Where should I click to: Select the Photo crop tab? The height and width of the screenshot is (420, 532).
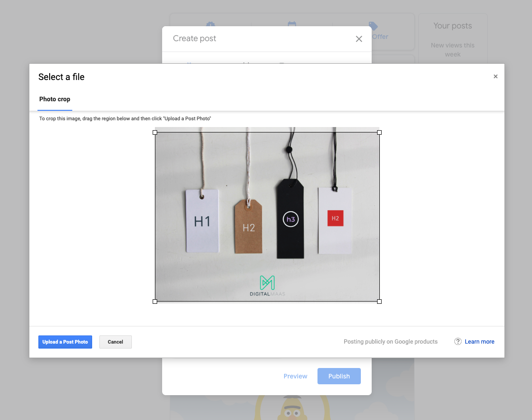55,99
